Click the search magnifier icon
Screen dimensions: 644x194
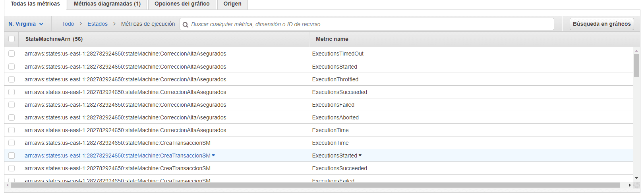click(185, 25)
